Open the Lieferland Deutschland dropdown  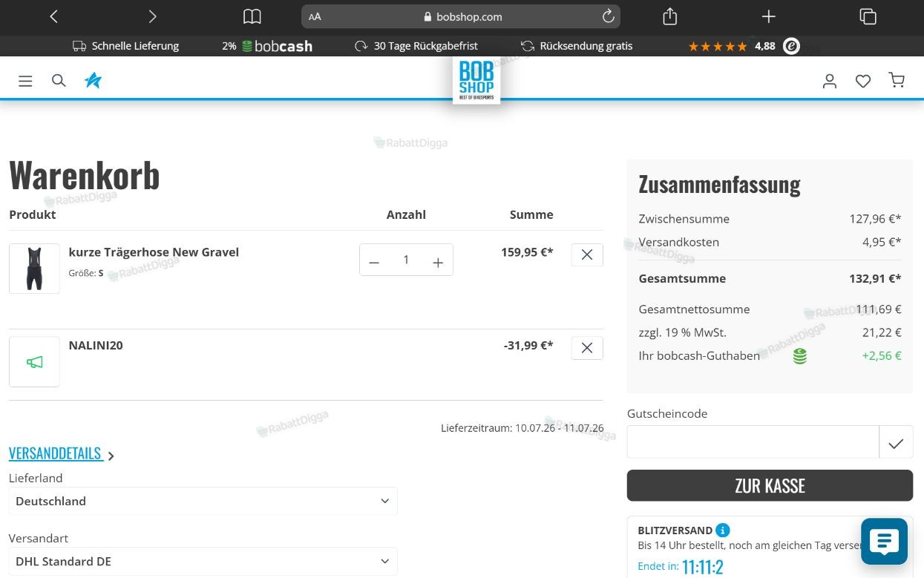pyautogui.click(x=203, y=501)
